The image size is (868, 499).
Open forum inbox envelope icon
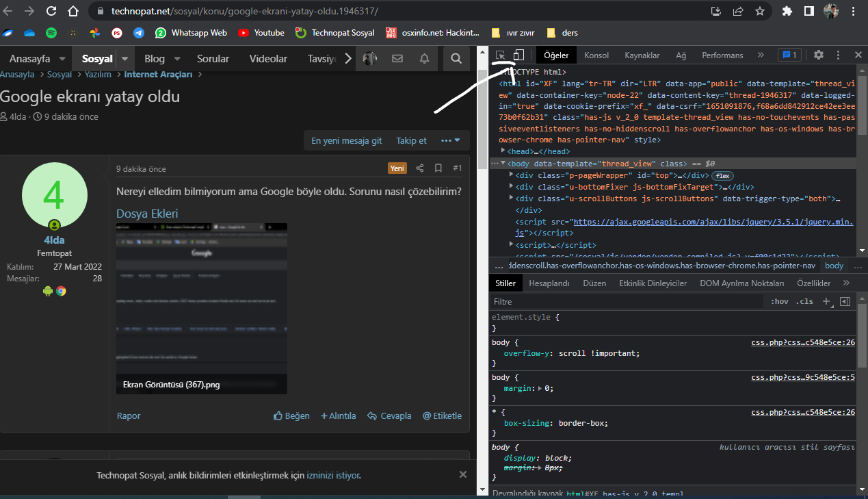[397, 59]
